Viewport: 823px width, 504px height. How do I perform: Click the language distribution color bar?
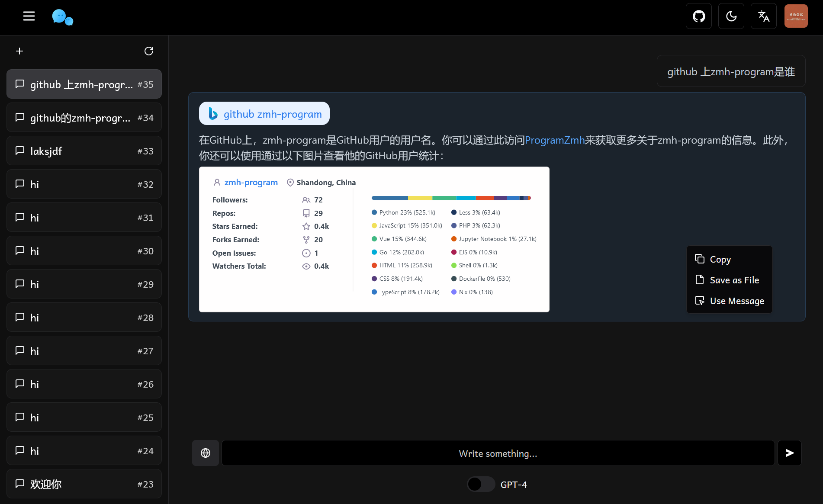451,198
